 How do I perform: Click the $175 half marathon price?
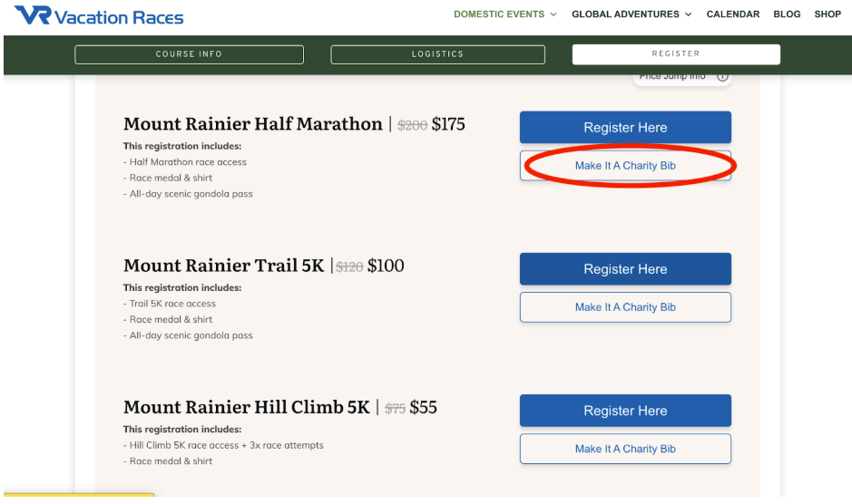(x=448, y=124)
